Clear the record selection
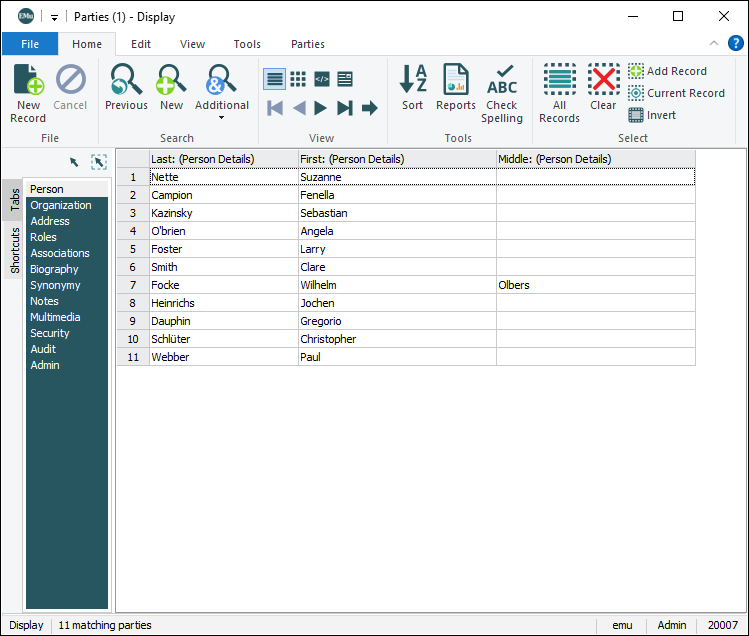The width and height of the screenshot is (749, 636). pyautogui.click(x=603, y=88)
